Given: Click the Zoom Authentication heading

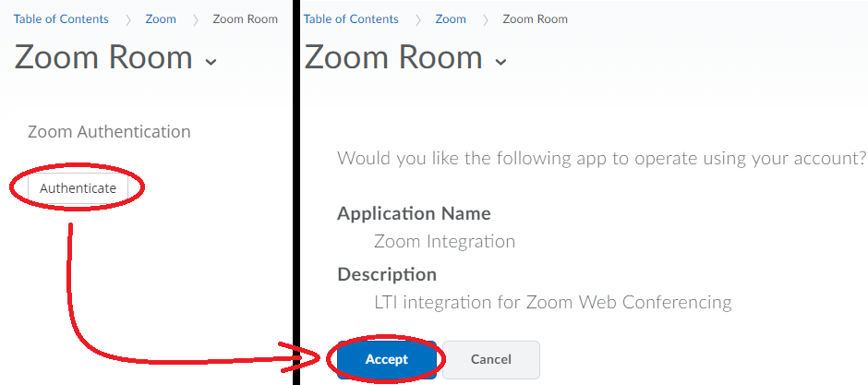Looking at the screenshot, I should (x=109, y=132).
